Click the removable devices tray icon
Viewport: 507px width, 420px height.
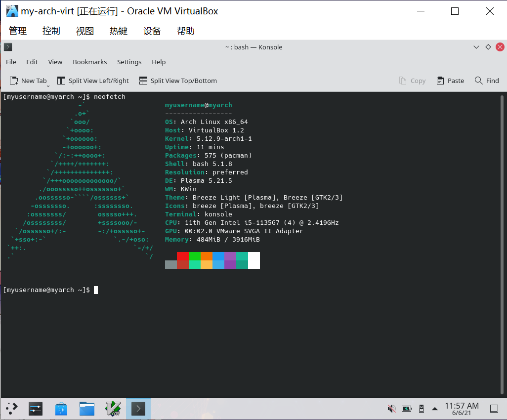pyautogui.click(x=421, y=409)
